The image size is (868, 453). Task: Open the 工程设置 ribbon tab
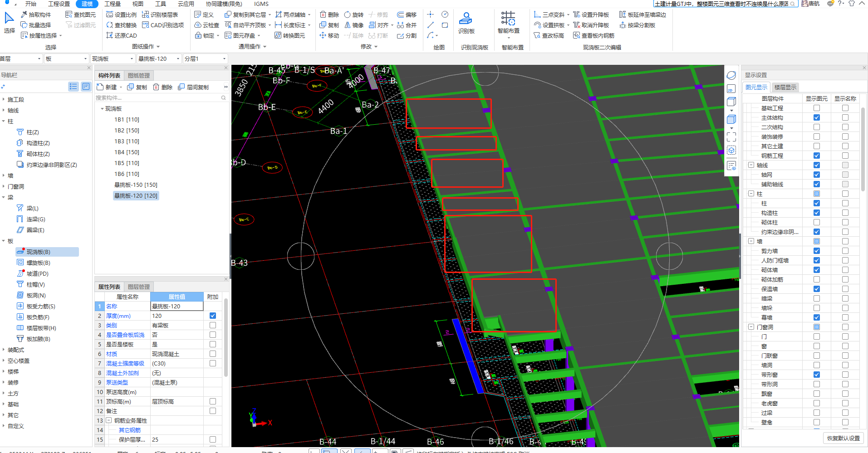pos(59,4)
